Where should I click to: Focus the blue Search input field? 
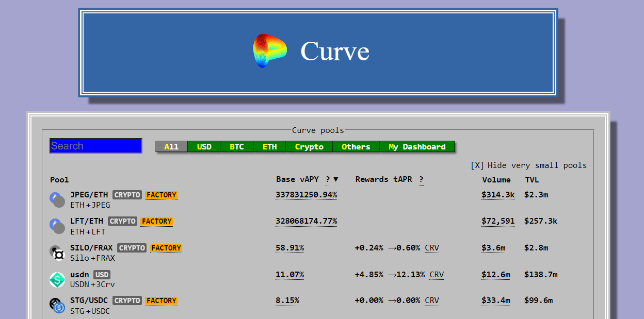[96, 146]
